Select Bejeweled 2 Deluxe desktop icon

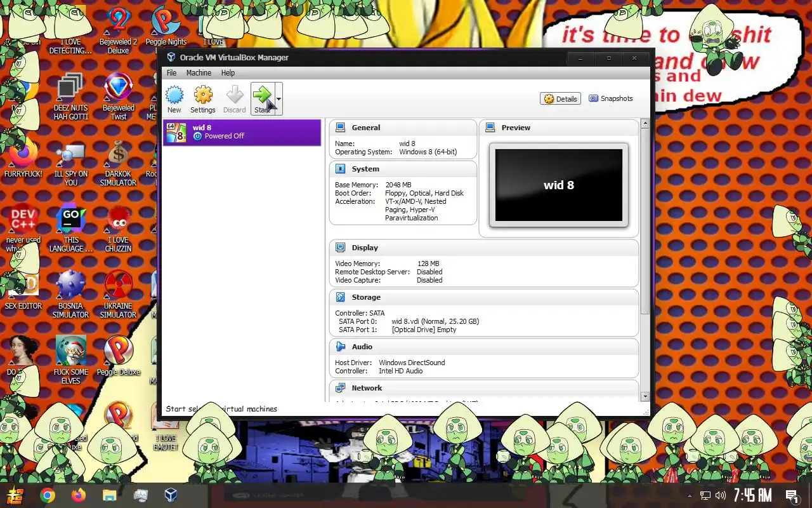click(x=118, y=30)
